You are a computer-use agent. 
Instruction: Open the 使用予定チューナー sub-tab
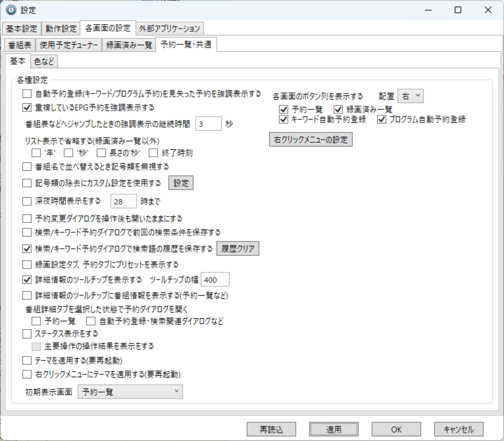69,45
